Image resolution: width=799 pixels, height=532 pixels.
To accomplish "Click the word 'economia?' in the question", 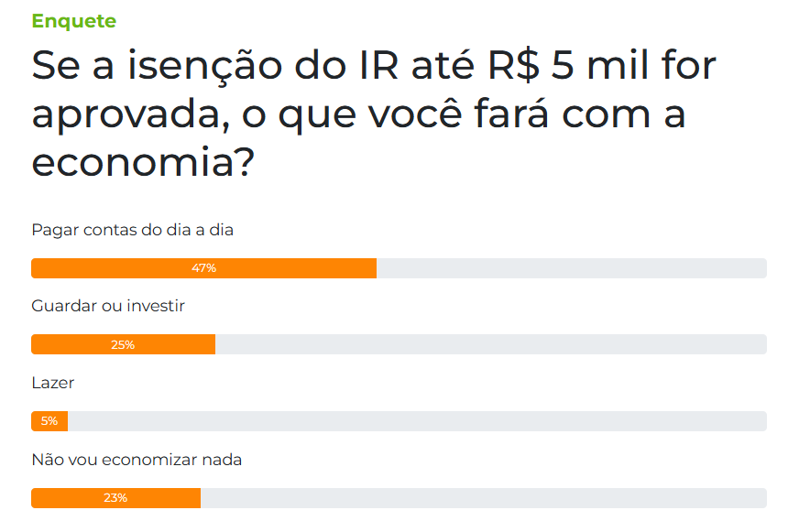I will 143,162.
